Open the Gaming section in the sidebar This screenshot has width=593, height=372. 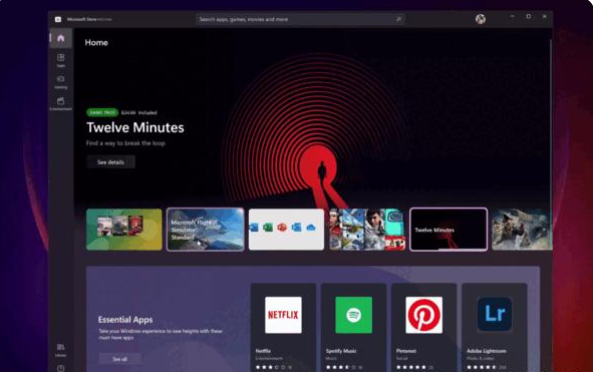tap(61, 82)
